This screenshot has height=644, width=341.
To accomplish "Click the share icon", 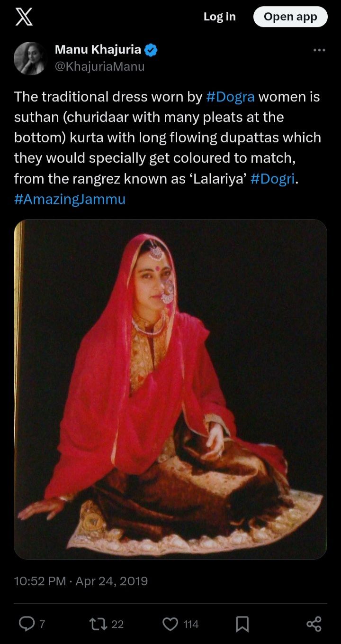I will (314, 624).
